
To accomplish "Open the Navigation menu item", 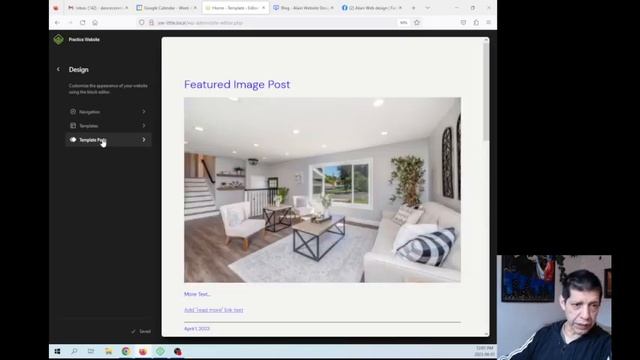I will tap(109, 111).
